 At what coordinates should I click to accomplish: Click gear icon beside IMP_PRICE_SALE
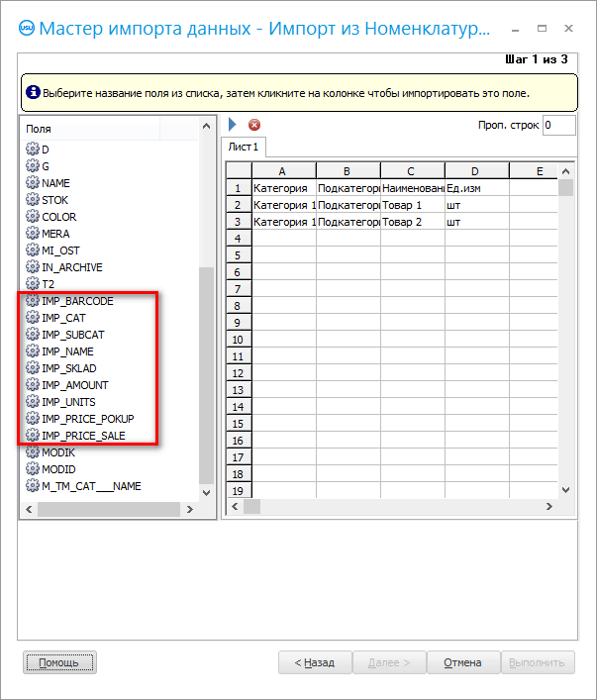pyautogui.click(x=32, y=436)
